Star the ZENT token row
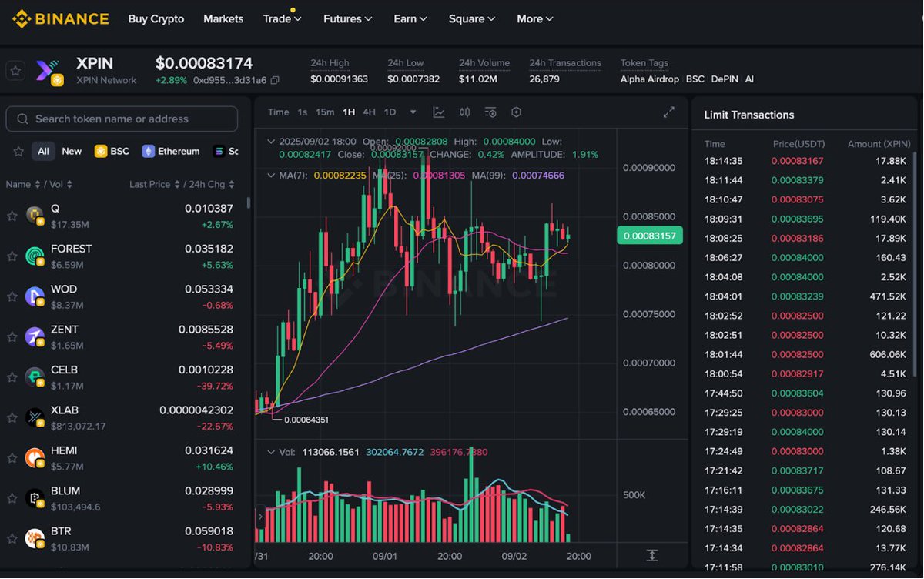Screen dimensions: 924x579 tap(12, 337)
